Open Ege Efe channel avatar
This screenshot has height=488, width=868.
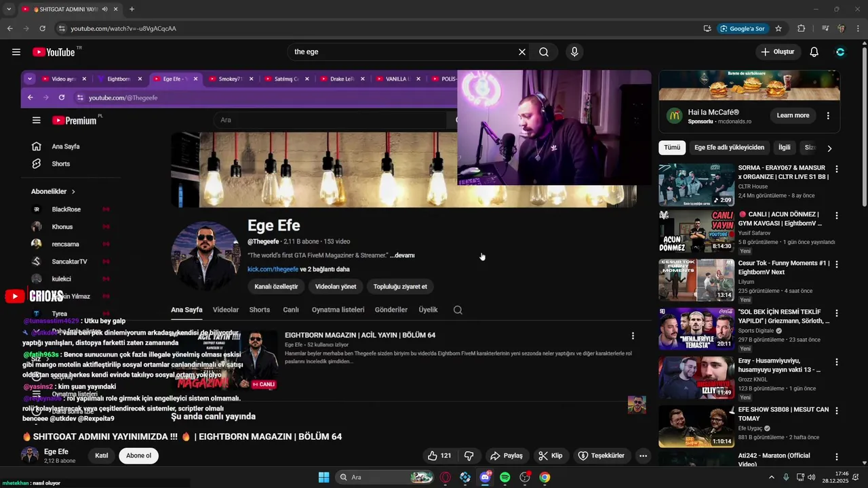[x=30, y=455]
